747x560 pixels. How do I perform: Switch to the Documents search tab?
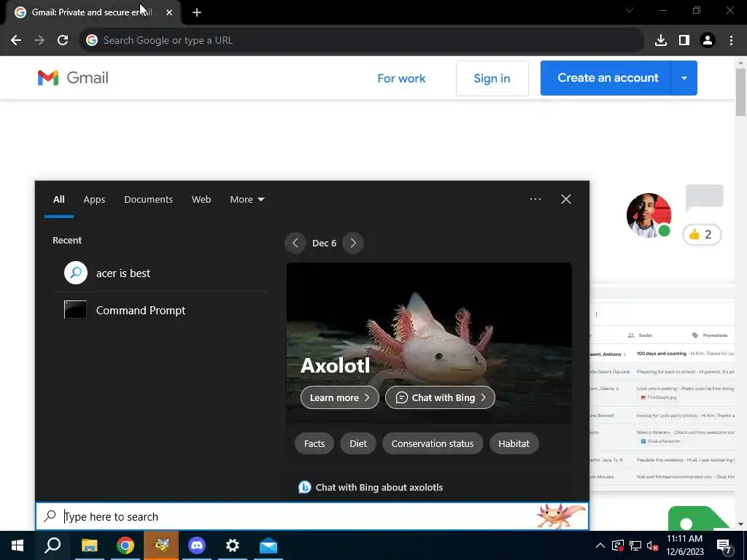coord(148,200)
